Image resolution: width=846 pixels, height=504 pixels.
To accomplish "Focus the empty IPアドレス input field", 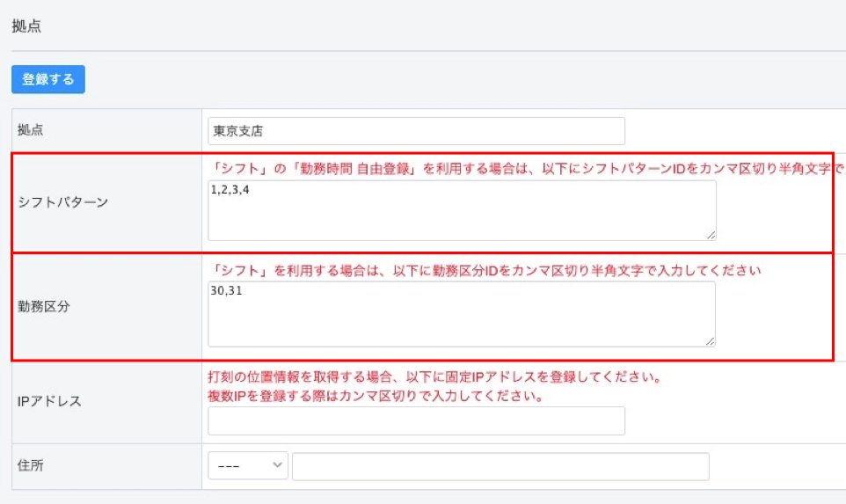I will [x=416, y=420].
